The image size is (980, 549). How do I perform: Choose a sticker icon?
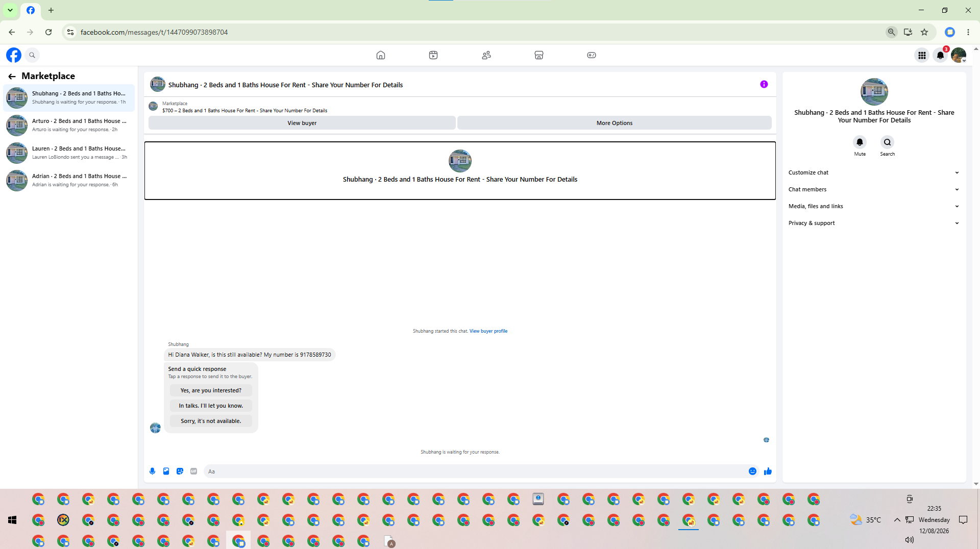(180, 471)
